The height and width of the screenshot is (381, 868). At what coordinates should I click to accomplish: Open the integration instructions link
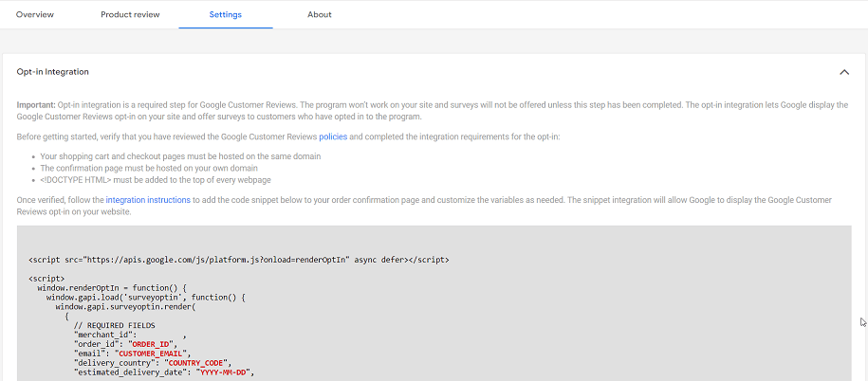tap(148, 200)
